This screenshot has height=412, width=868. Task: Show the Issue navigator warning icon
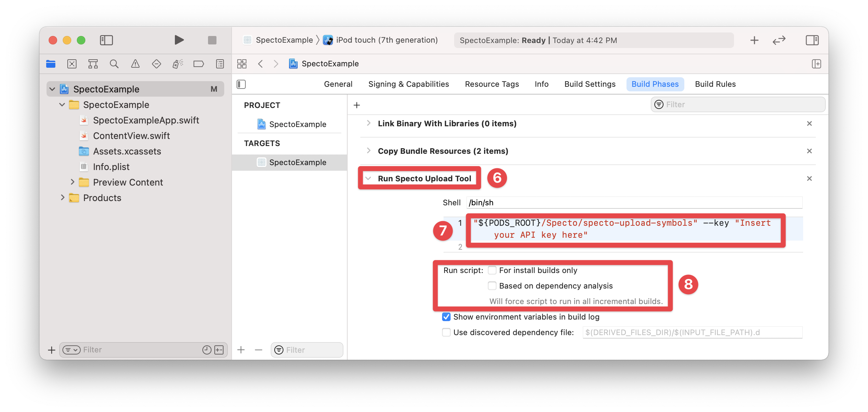coord(135,64)
